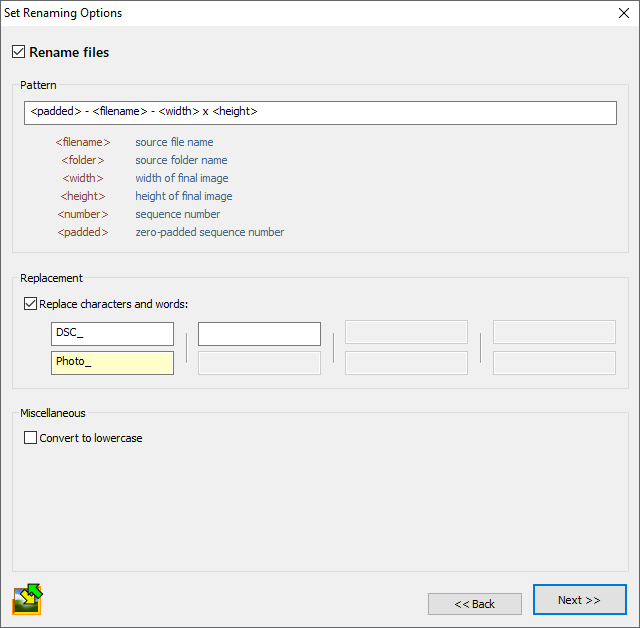Insert the <filename> tag into pattern
This screenshot has width=640, height=628.
click(83, 142)
